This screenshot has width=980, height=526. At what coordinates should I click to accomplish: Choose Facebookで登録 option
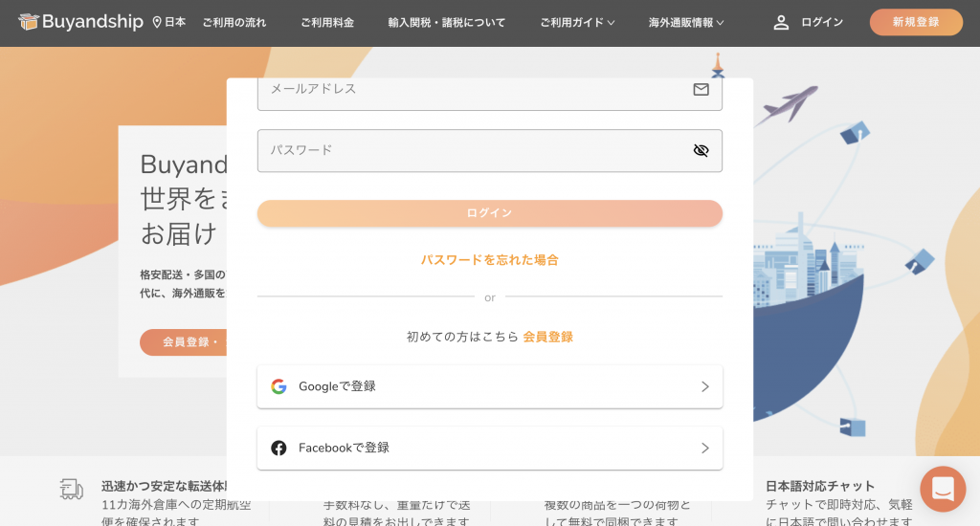489,448
